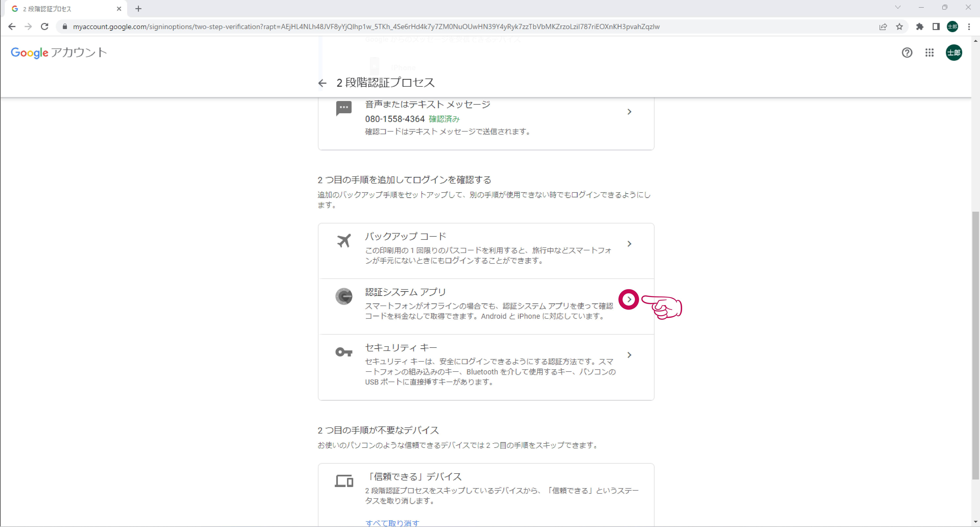Toggle the browser side panel icon
The width and height of the screenshot is (980, 527).
pos(936,27)
